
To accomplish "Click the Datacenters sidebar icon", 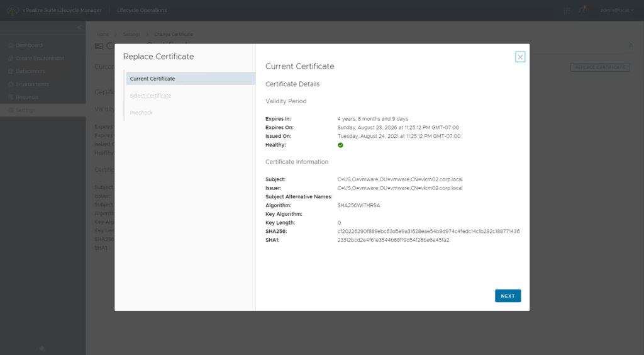I will pyautogui.click(x=9, y=71).
